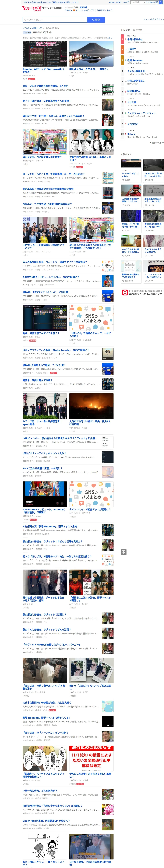Open video thumbnail showing 2:05 duration
The height and width of the screenshot is (868, 164).
[108, 721]
